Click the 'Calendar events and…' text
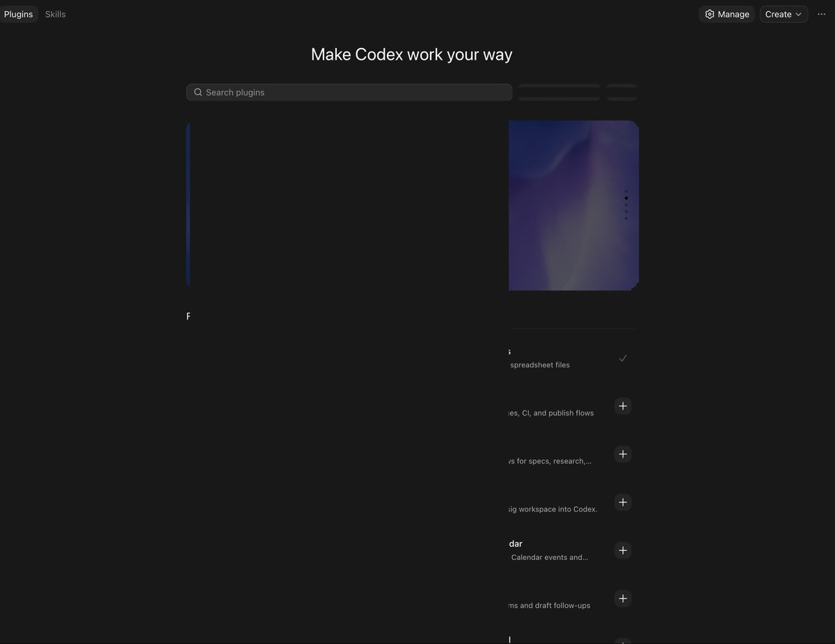This screenshot has width=835, height=644. (x=550, y=557)
